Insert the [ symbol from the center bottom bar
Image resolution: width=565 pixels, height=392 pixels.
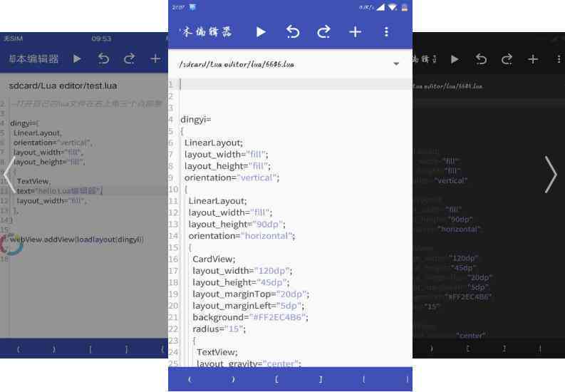[x=276, y=379]
